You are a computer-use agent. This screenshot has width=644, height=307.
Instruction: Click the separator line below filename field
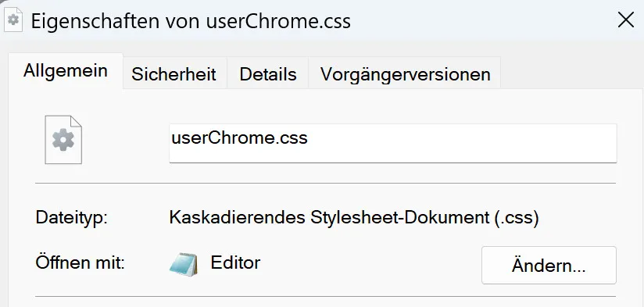point(326,183)
